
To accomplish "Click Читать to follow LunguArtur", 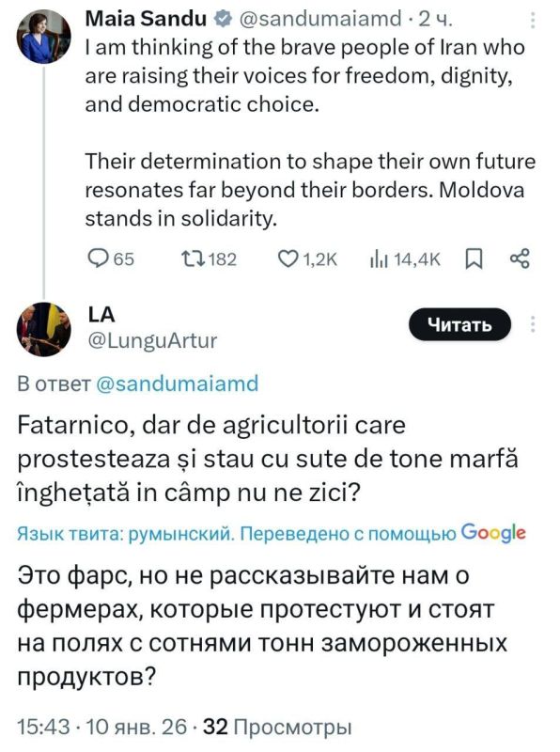I will coord(458,323).
